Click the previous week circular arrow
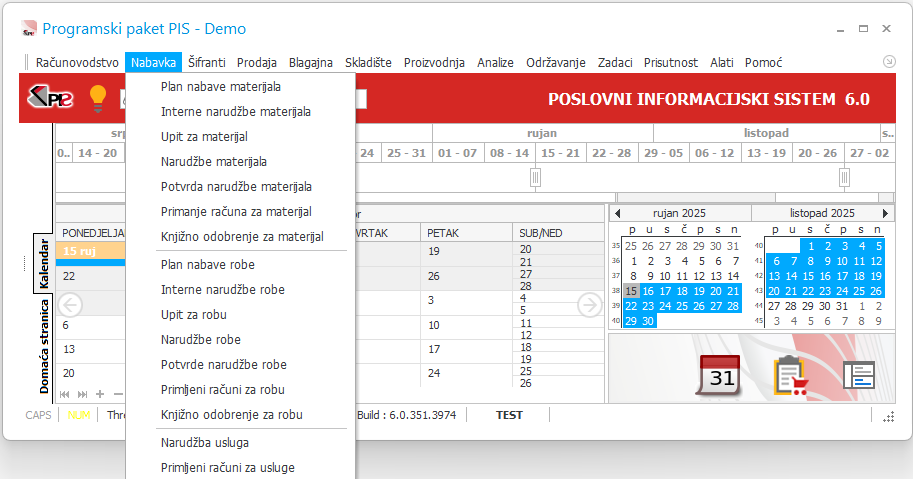This screenshot has height=479, width=913. (x=70, y=304)
